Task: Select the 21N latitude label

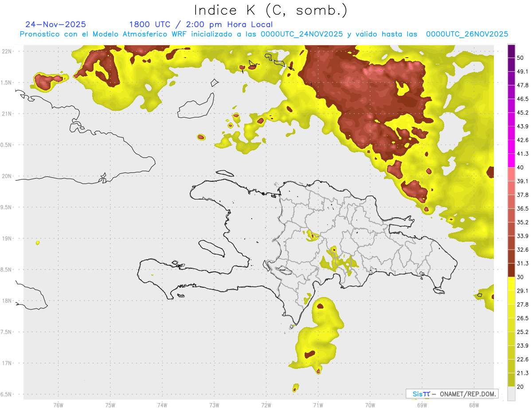Action: 6,114
